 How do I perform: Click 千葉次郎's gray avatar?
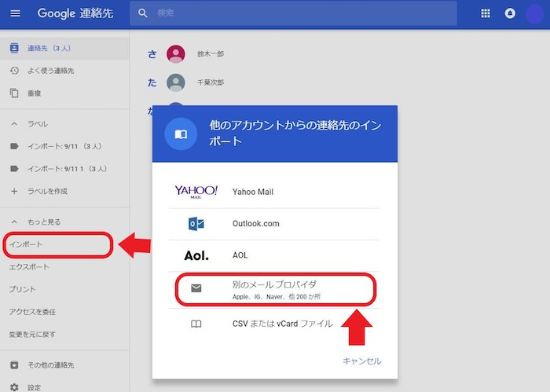coord(176,82)
